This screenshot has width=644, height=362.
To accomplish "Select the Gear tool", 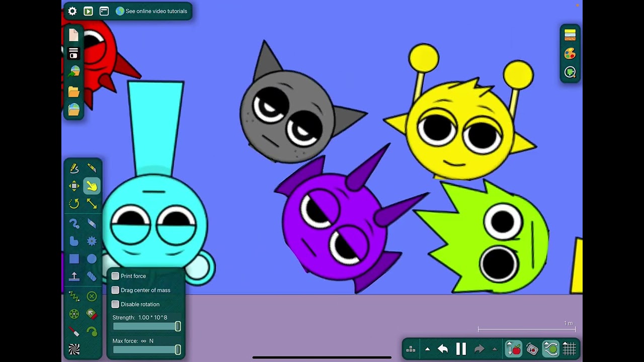I will (92, 241).
